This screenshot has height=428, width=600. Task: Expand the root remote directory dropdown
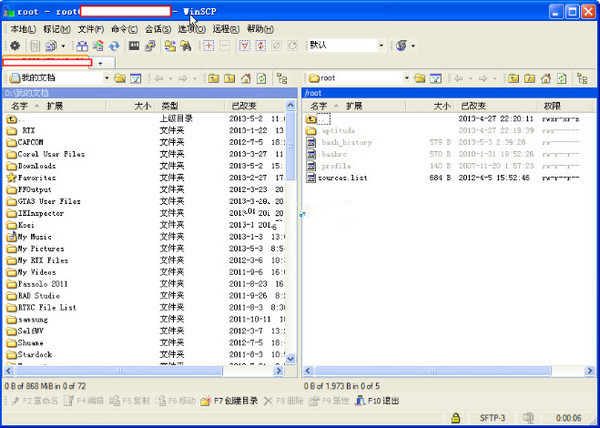coord(406,78)
